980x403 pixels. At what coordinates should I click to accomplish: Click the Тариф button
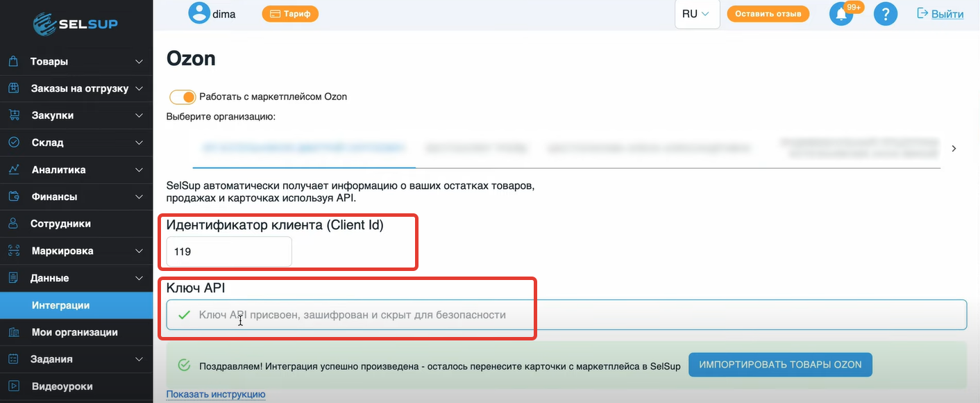[290, 13]
